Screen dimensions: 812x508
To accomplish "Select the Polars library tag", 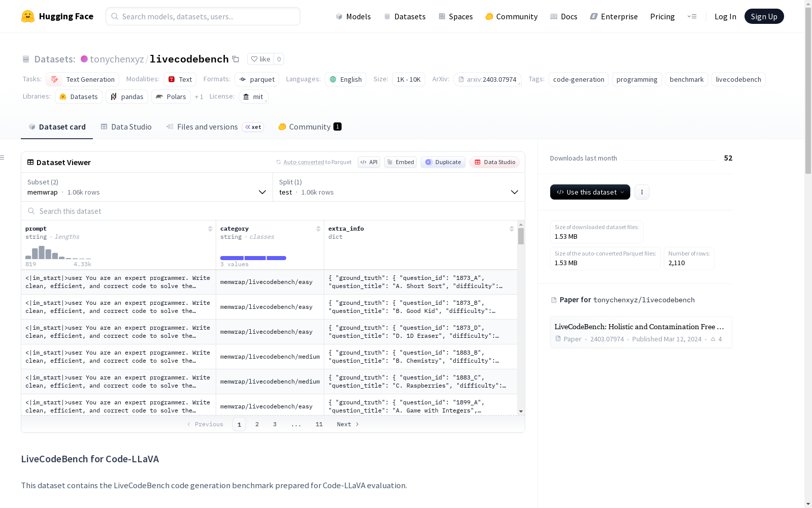I will [x=171, y=97].
